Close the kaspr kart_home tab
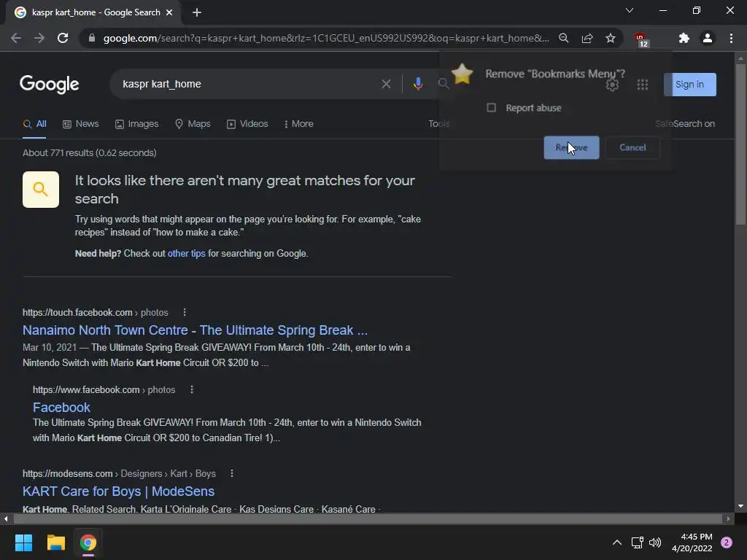This screenshot has height=560, width=747. 169,12
